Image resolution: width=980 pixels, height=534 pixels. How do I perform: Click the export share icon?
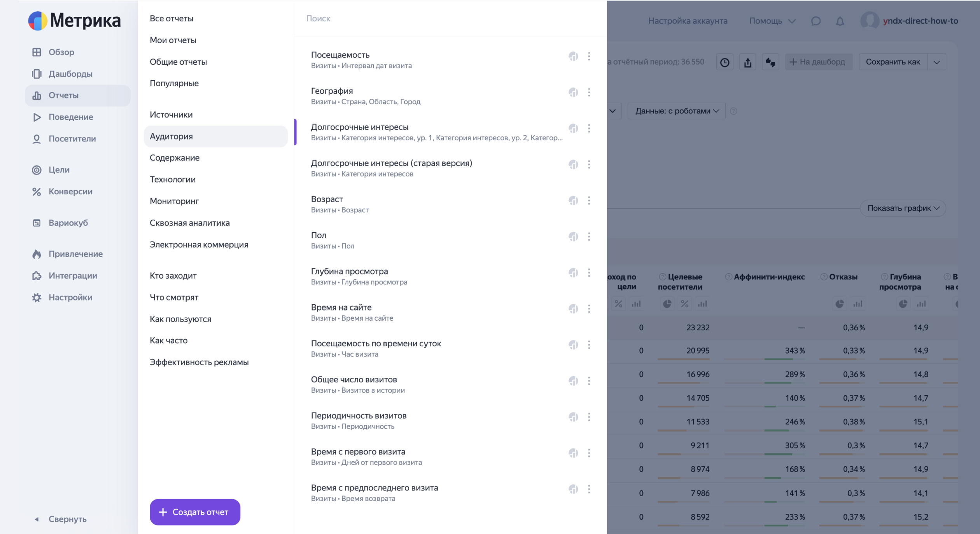point(747,62)
